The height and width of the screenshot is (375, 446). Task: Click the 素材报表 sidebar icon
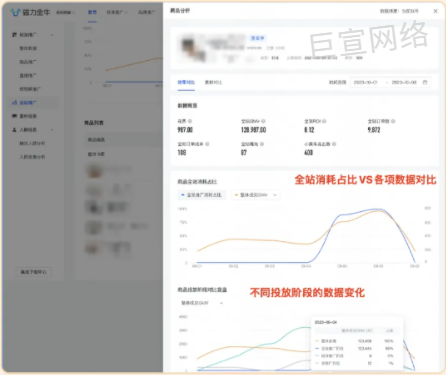[x=14, y=116]
